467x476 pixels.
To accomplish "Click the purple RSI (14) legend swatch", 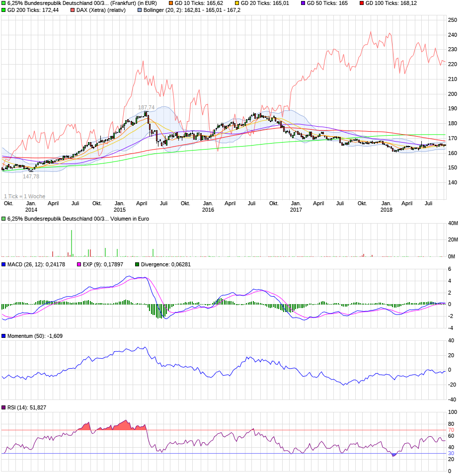I will (x=3, y=408).
